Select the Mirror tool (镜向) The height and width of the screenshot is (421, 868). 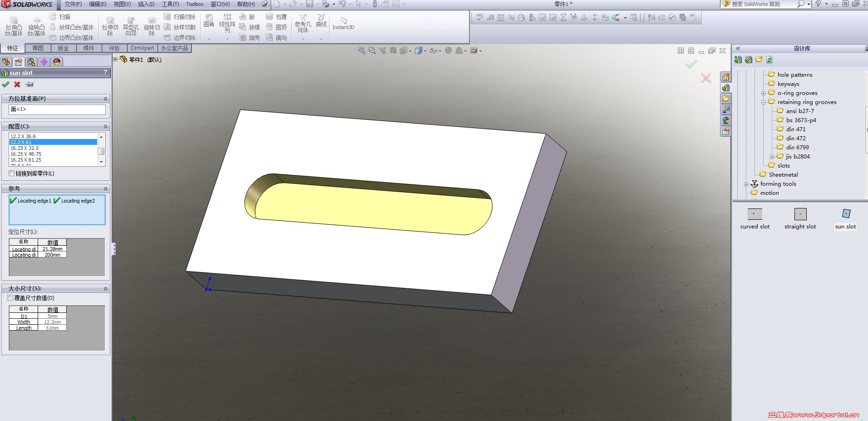click(x=276, y=38)
